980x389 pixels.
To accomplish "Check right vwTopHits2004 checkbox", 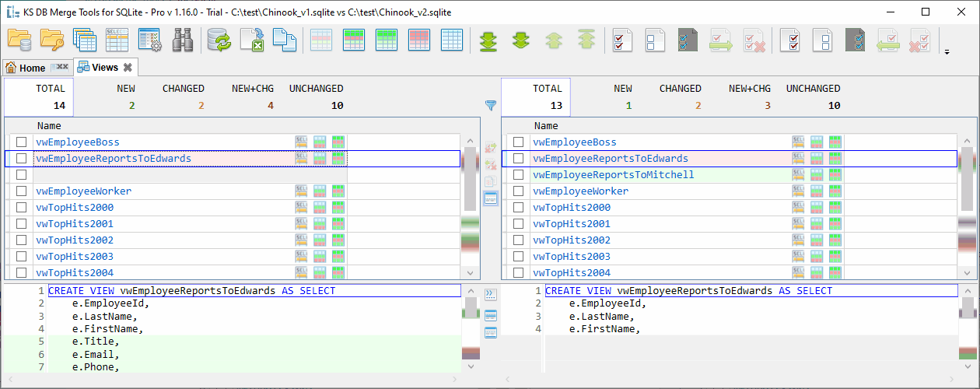I will click(519, 272).
